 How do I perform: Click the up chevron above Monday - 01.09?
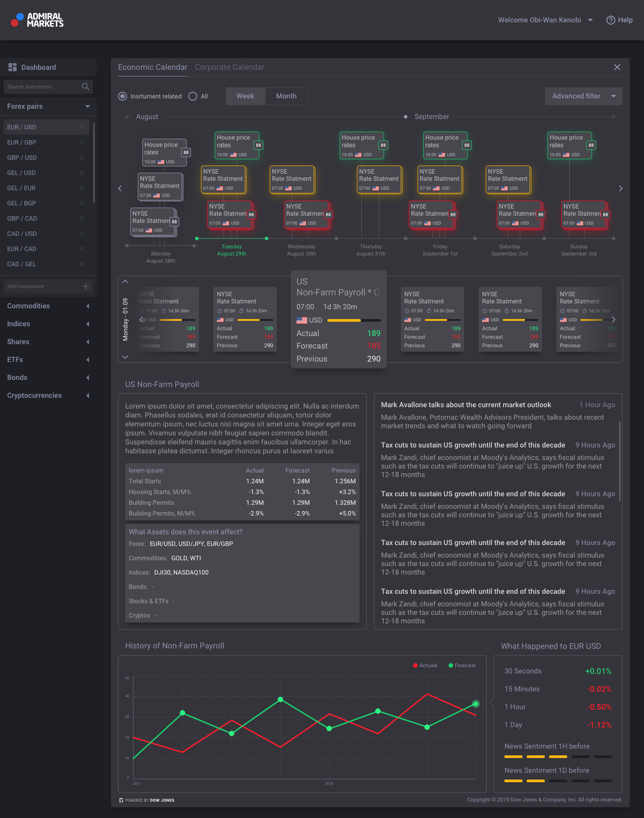[125, 281]
